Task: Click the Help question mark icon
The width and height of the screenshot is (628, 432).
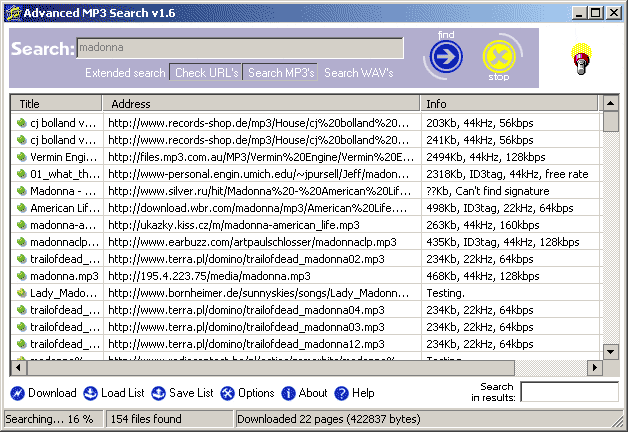Action: coord(341,393)
